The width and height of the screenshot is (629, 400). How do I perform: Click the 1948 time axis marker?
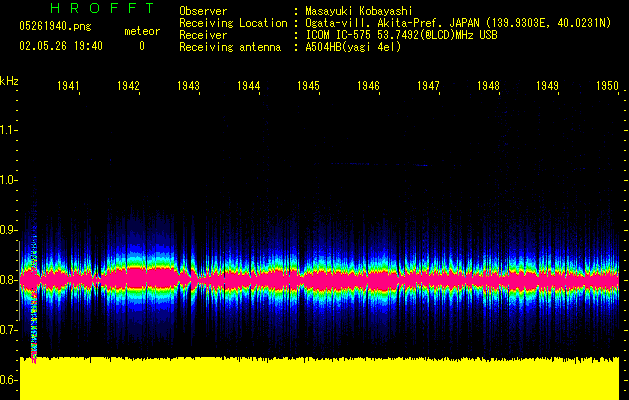pyautogui.click(x=489, y=85)
